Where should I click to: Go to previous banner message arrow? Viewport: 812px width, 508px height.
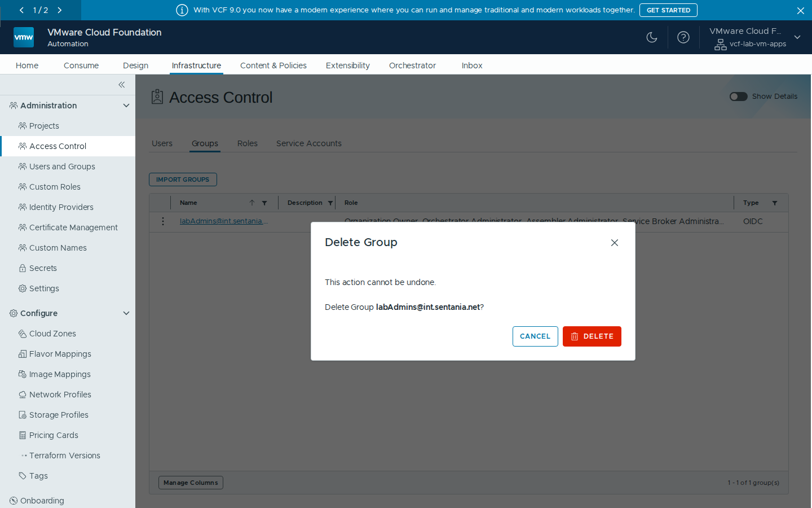click(x=21, y=10)
